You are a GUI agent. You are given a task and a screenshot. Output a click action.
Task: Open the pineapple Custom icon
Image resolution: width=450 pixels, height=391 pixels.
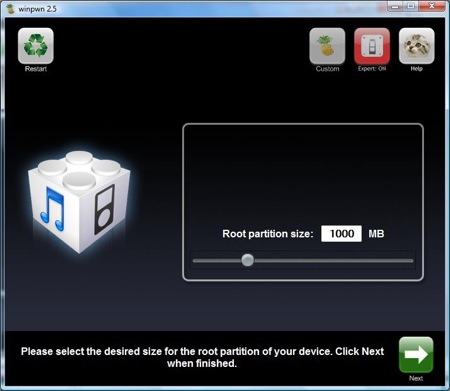[327, 46]
